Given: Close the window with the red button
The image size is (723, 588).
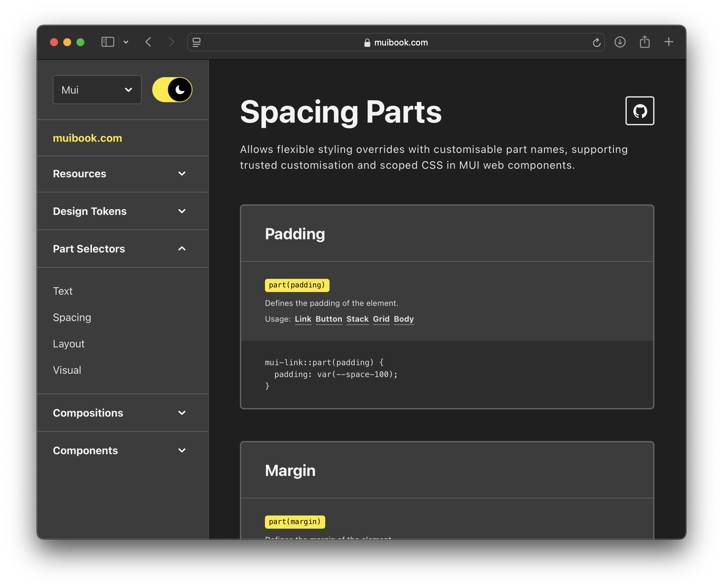Looking at the screenshot, I should tap(54, 42).
